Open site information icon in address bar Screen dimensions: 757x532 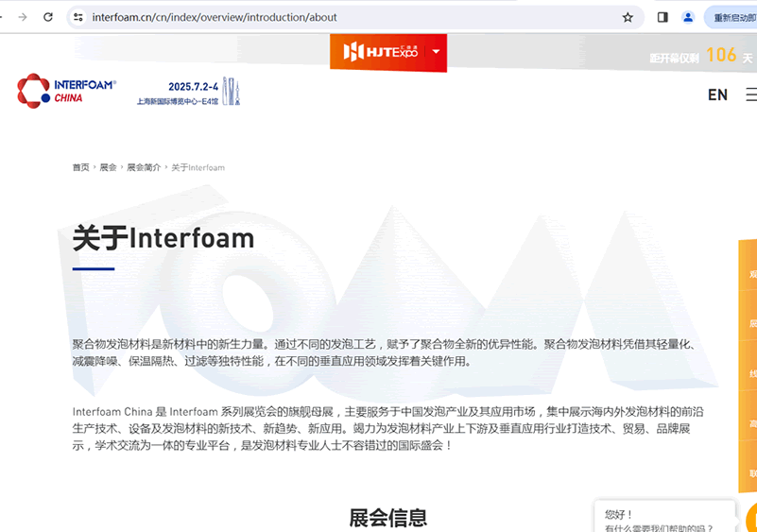[78, 17]
